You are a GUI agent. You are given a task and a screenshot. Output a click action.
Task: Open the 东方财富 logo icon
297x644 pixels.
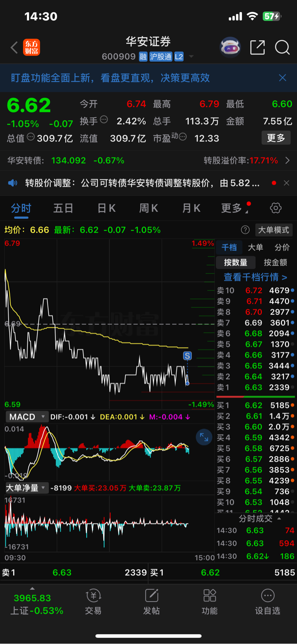click(31, 47)
